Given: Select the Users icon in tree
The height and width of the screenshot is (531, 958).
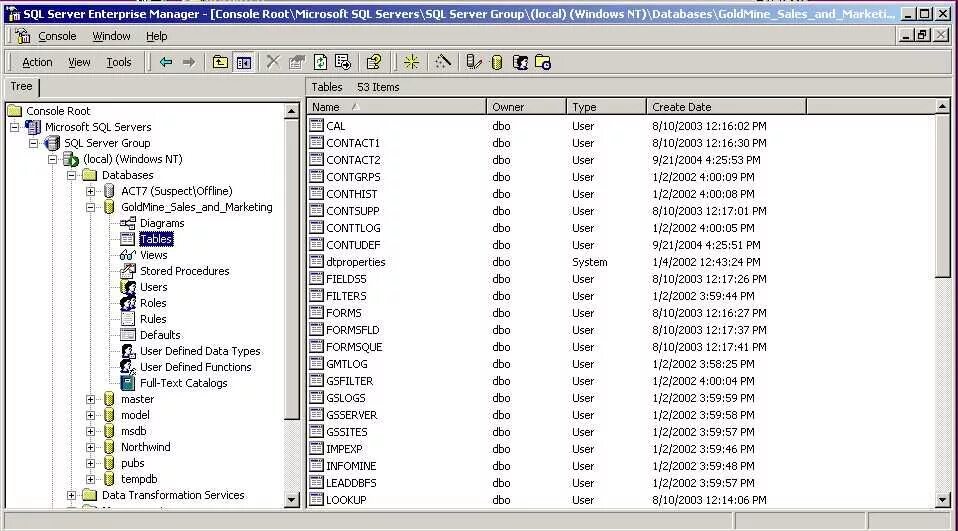Looking at the screenshot, I should pyautogui.click(x=128, y=287).
